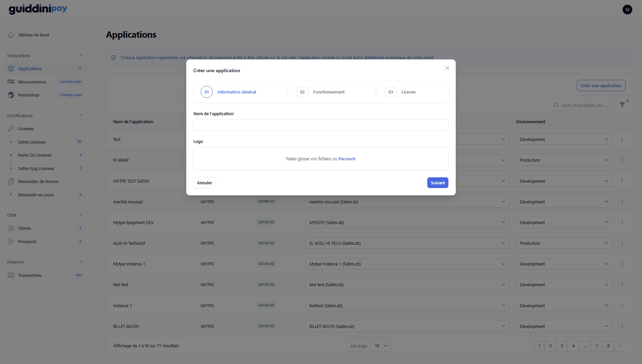Open actions menu for MYTPE TEST SATIM row
The image size is (642, 364).
(x=622, y=181)
